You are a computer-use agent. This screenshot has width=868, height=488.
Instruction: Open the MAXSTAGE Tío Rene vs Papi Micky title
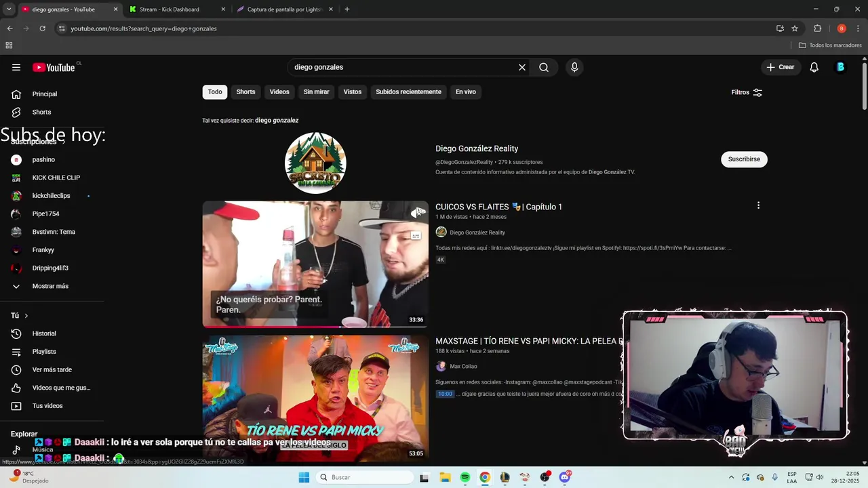click(529, 342)
